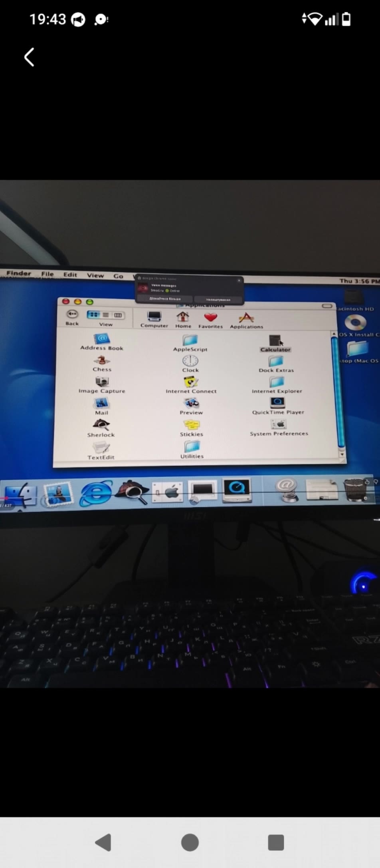Click the scroll up arrow in Finder window

(334, 334)
